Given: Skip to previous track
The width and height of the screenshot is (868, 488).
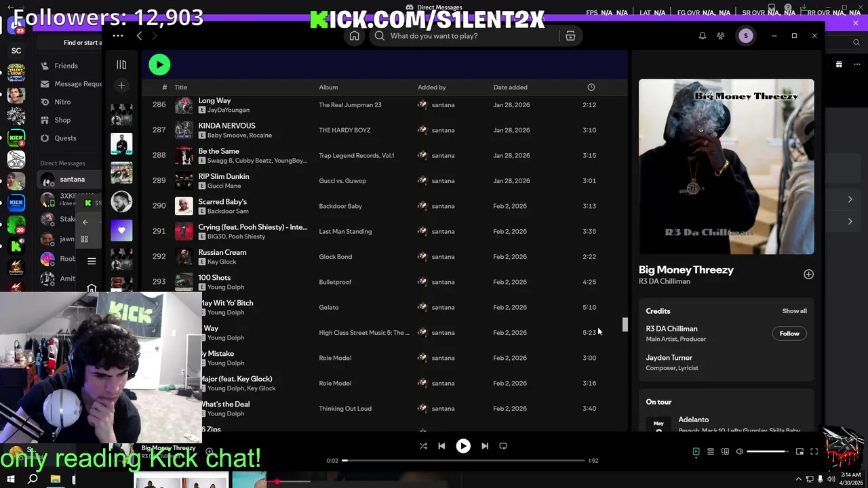Looking at the screenshot, I should pos(441,446).
